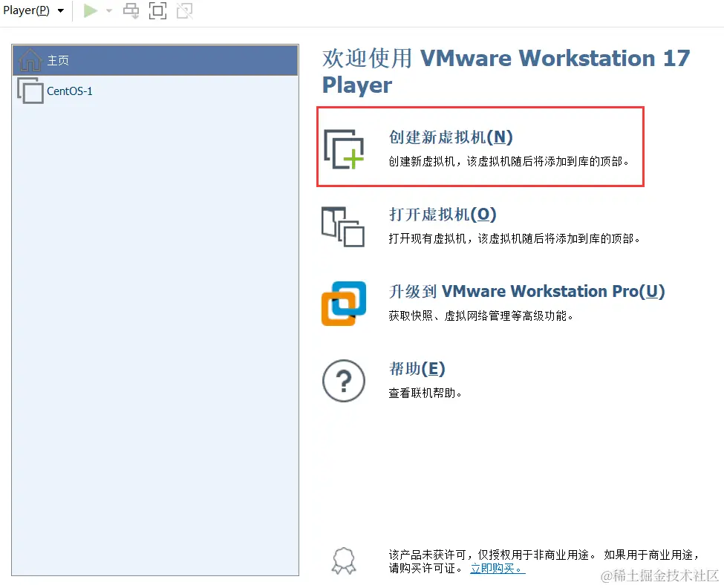Click the text 创建新虚拟机，该虚拟机随后将添加到库的顶部
The height and width of the screenshot is (588, 724).
click(x=509, y=162)
